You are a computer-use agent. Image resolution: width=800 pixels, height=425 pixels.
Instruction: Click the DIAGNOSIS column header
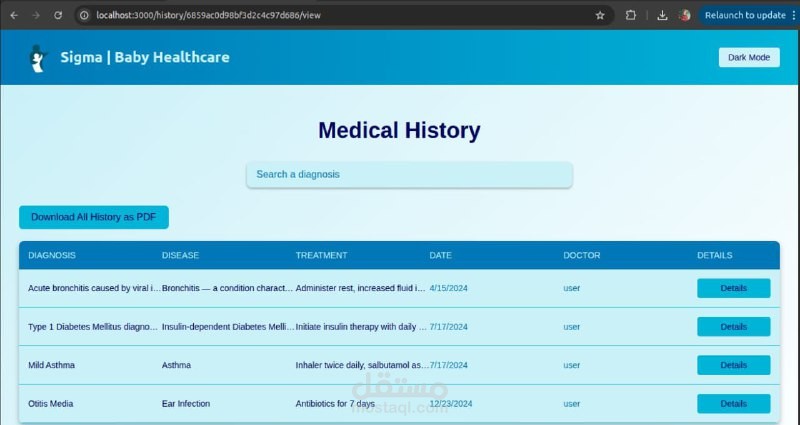(x=52, y=255)
